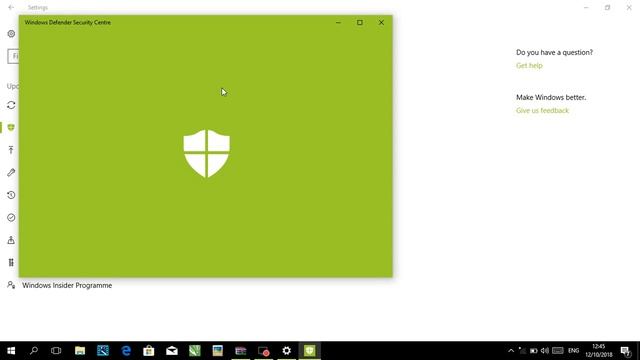Launch File Explorer from the taskbar
The height and width of the screenshot is (360, 640).
click(x=80, y=351)
